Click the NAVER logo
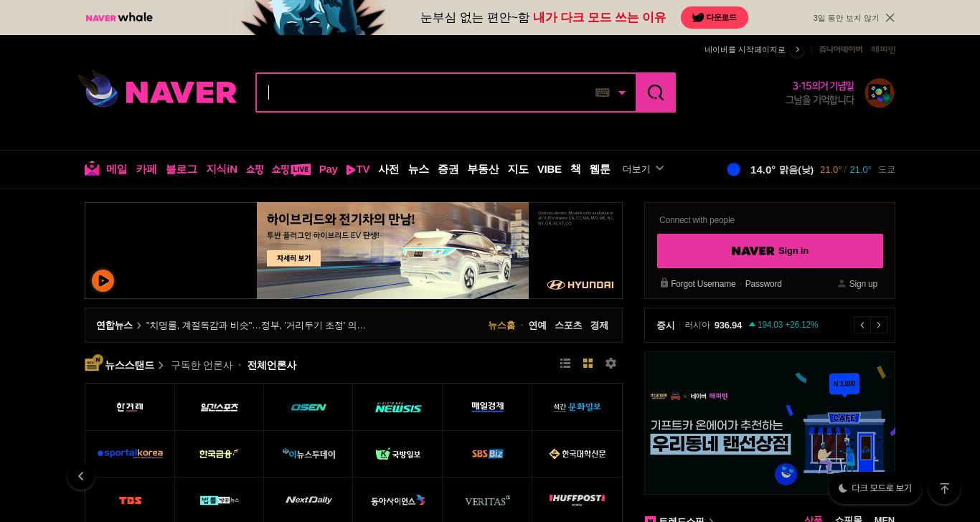Screen dimensions: 980x522 [181, 92]
